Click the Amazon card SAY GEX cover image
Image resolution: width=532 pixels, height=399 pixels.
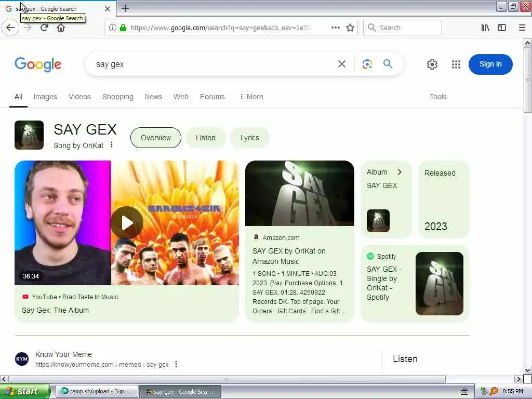click(x=300, y=193)
